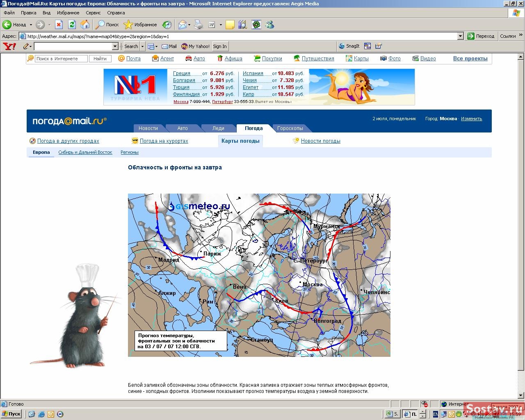
Task: Open the Все проекты link
Action: [470, 59]
